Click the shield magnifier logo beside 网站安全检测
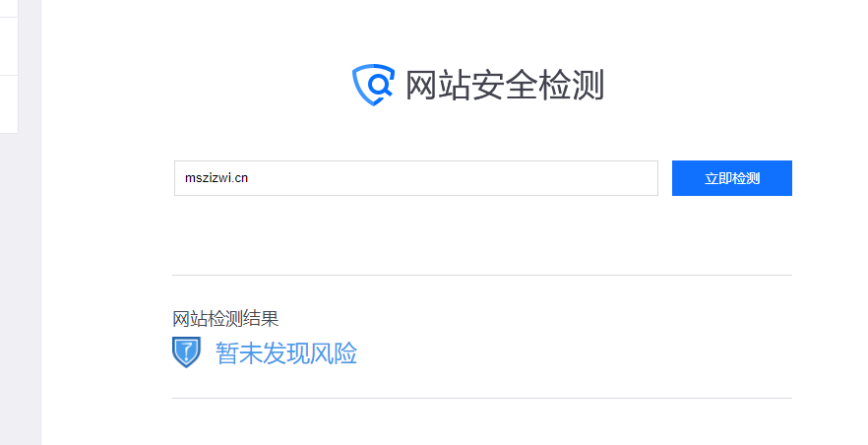The height and width of the screenshot is (445, 868). point(374,85)
